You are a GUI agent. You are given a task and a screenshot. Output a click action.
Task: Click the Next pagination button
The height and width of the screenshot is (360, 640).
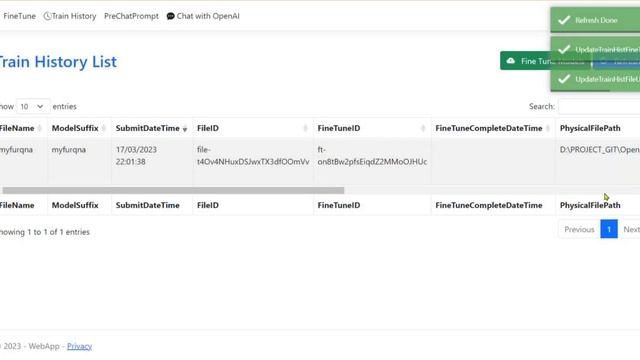[630, 229]
